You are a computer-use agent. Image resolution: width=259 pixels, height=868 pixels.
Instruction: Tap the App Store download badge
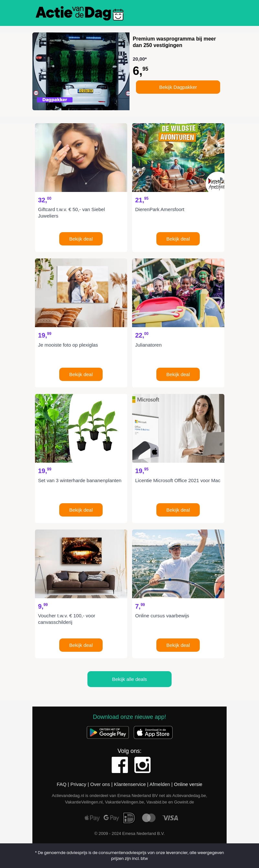point(153,732)
